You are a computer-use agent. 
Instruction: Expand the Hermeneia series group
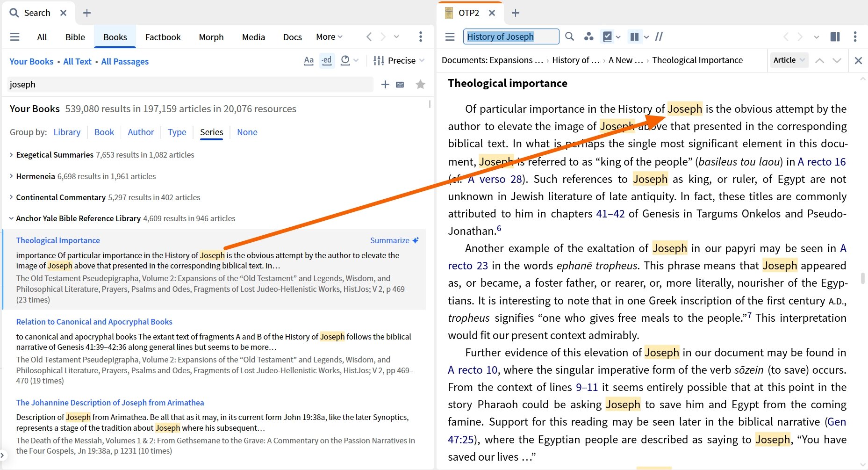[11, 176]
